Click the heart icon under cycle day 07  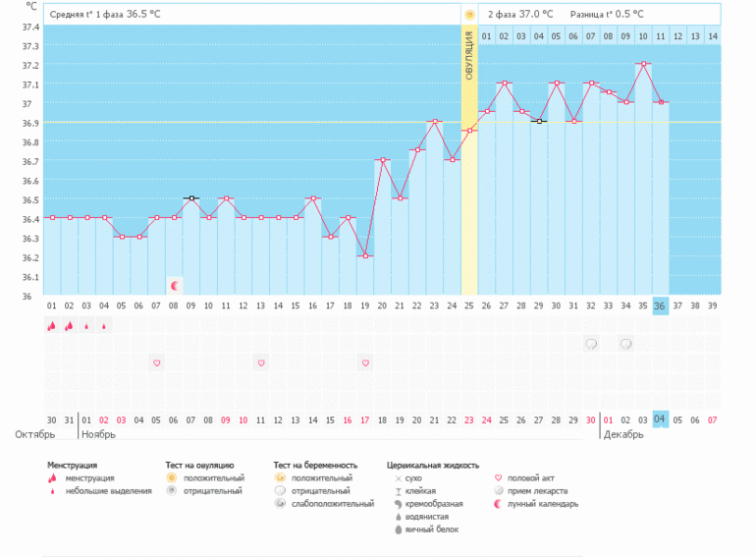[x=156, y=362]
